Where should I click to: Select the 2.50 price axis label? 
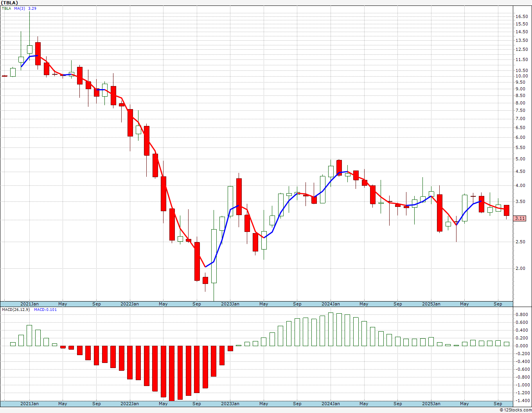coord(521,242)
